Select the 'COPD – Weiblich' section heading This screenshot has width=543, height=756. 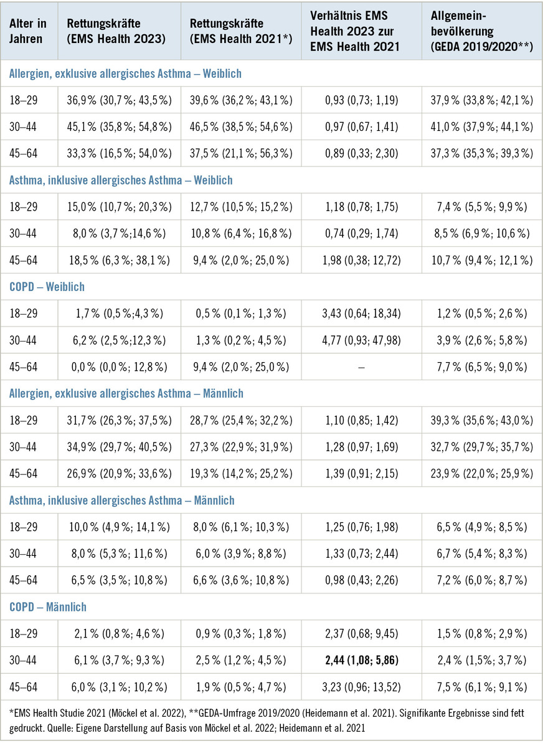(x=47, y=287)
